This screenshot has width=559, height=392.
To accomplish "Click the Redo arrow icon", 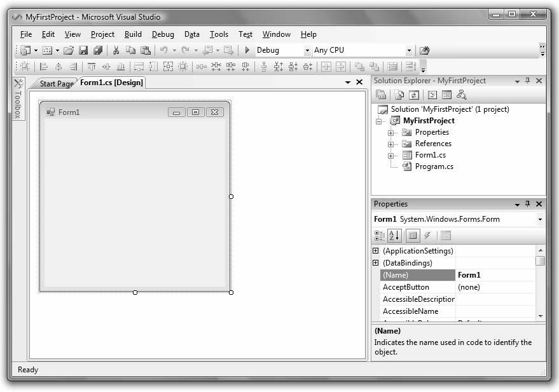I will pos(185,50).
